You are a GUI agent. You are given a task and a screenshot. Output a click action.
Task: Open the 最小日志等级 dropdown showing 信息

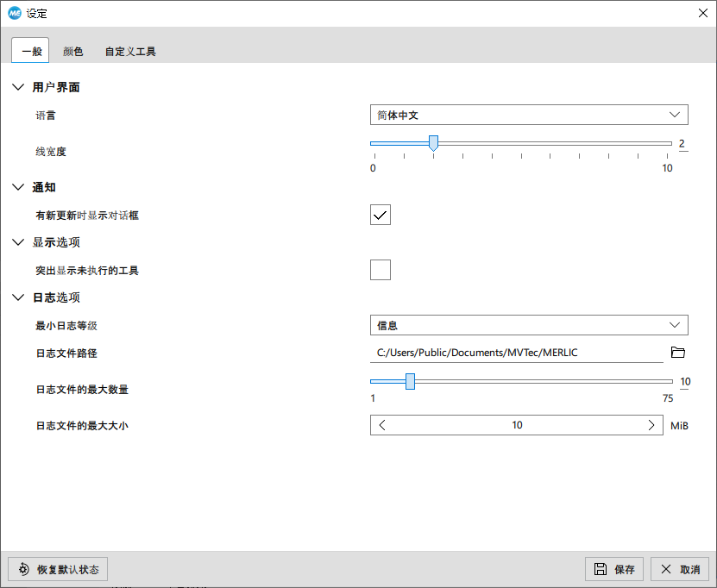528,325
